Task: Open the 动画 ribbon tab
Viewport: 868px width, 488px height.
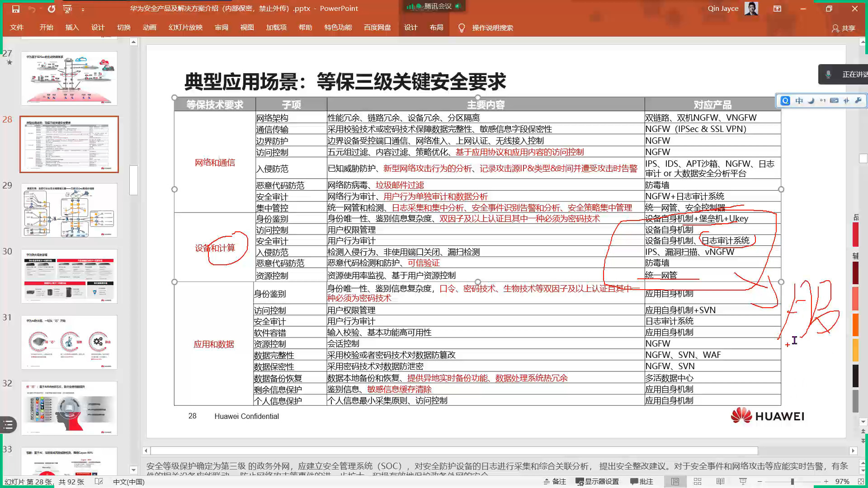Action: click(149, 28)
